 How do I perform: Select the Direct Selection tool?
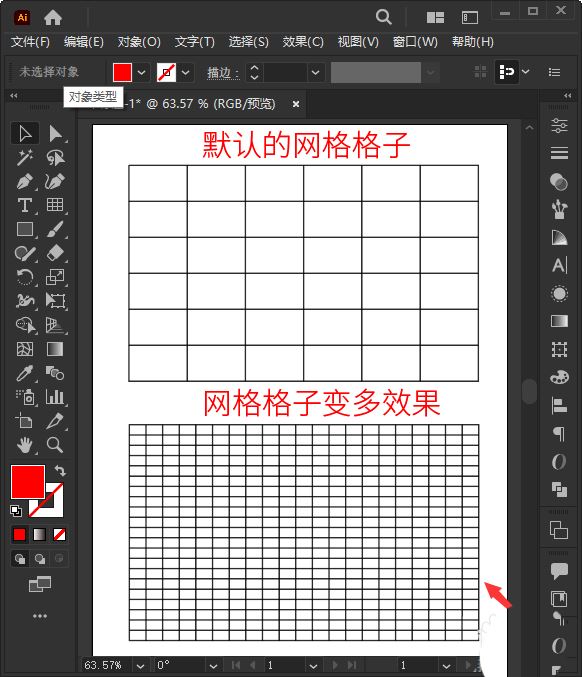[55, 134]
